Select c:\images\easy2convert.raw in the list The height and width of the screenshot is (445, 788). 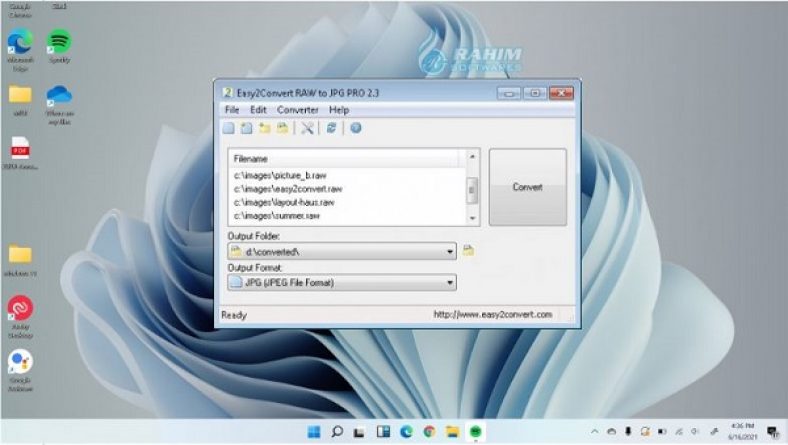tap(288, 189)
